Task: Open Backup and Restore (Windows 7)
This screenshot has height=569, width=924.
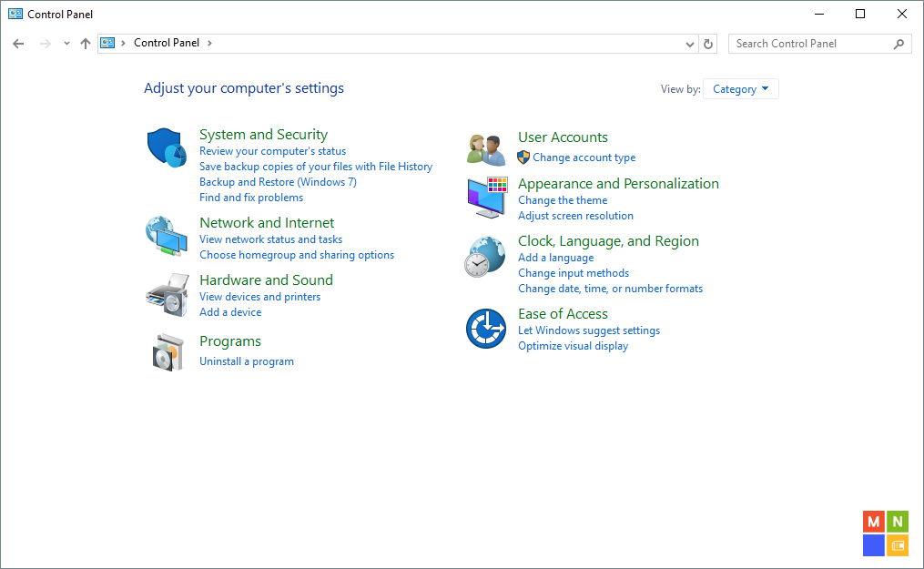Action: click(278, 182)
